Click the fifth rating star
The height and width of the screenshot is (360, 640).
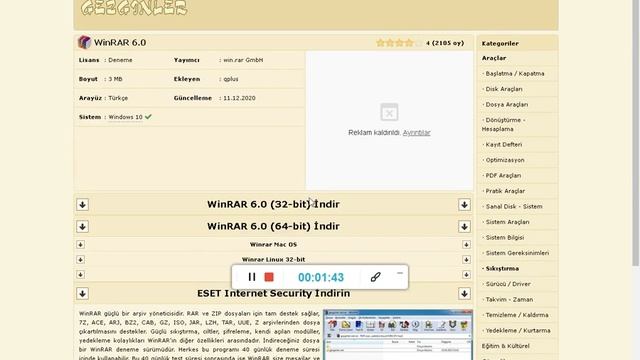[418, 43]
